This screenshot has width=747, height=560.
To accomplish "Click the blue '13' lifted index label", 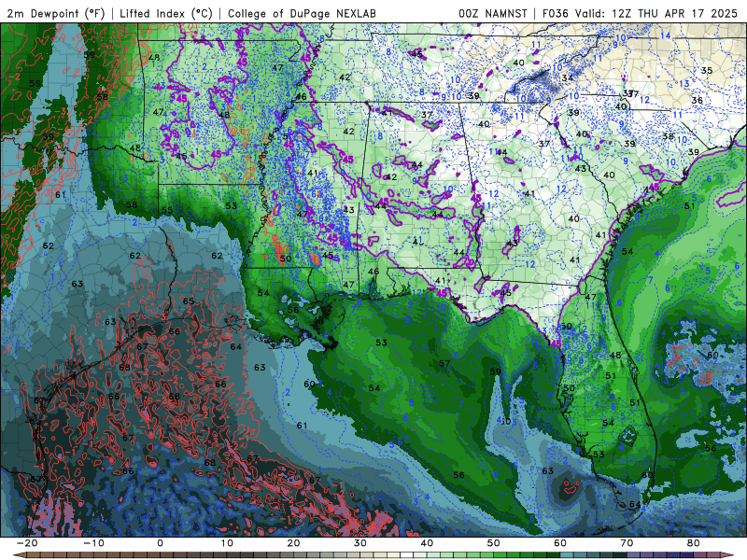I will [x=684, y=84].
